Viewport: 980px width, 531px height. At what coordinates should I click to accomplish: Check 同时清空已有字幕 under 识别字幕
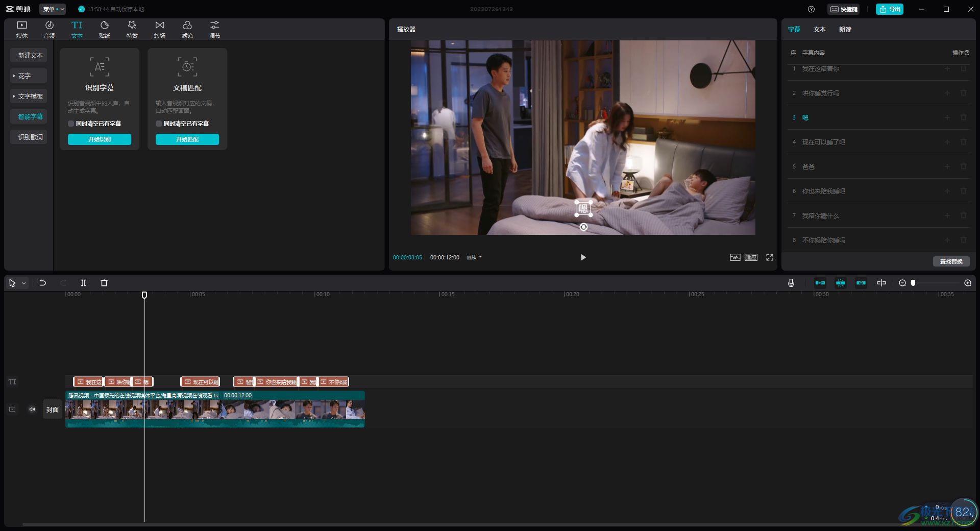pyautogui.click(x=71, y=124)
